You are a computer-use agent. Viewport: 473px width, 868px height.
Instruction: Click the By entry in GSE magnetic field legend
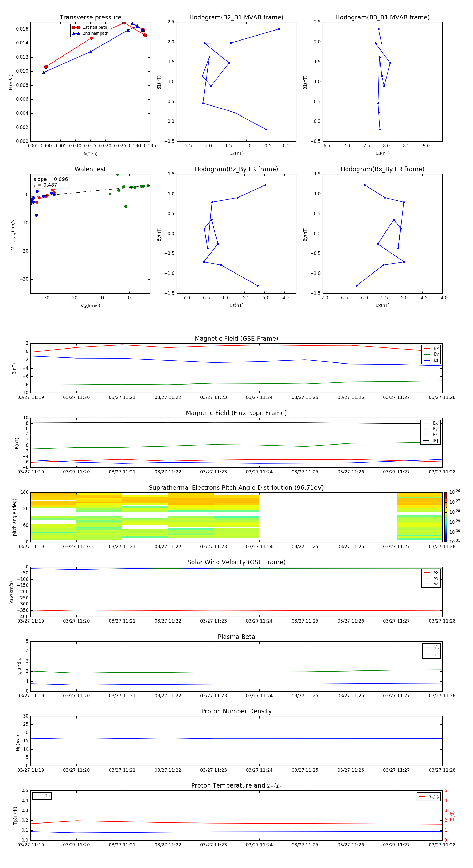pyautogui.click(x=431, y=354)
